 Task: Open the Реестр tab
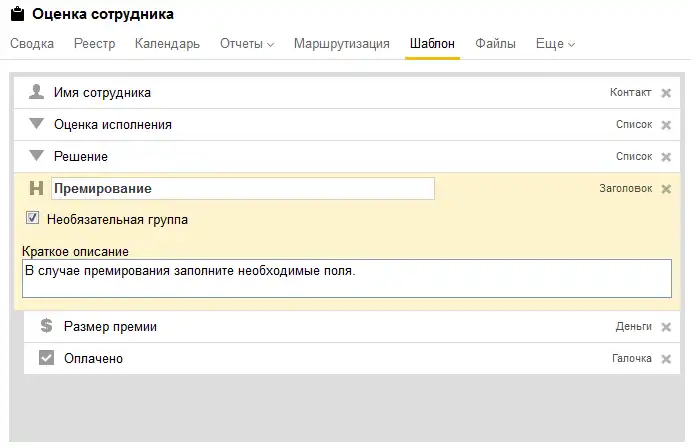(x=94, y=44)
